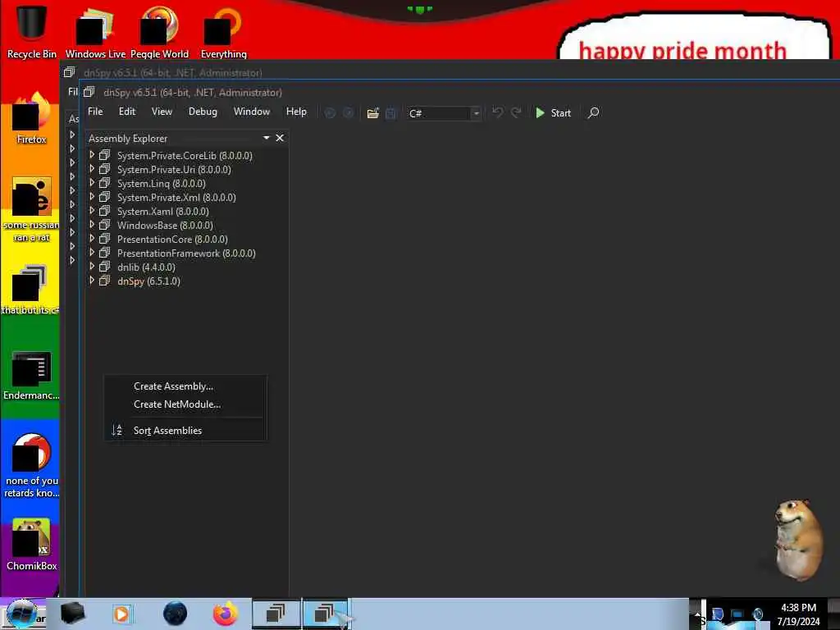Open the Debug menu
840x630 pixels.
coord(203,112)
